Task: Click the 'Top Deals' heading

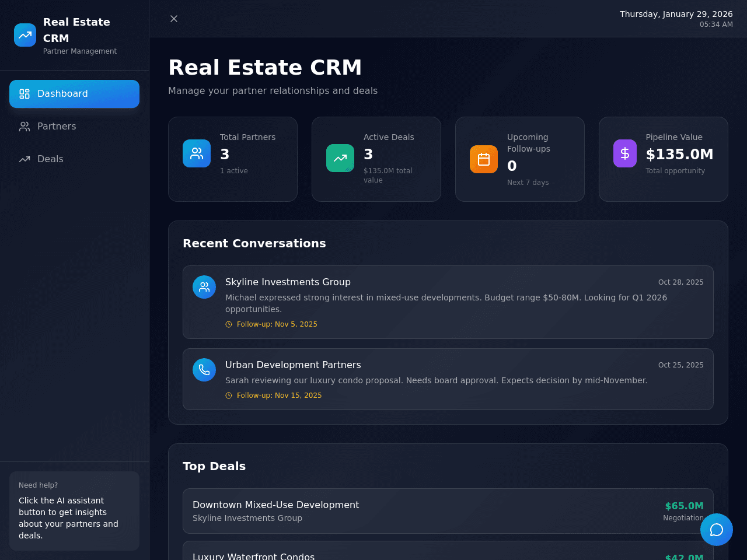Action: pyautogui.click(x=214, y=466)
